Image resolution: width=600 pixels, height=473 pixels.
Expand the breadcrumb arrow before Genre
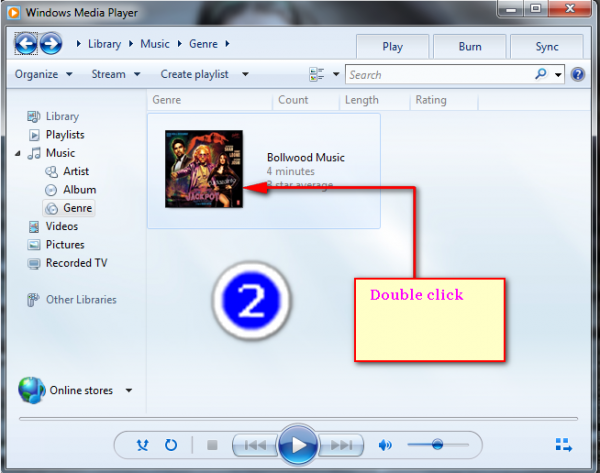click(179, 44)
